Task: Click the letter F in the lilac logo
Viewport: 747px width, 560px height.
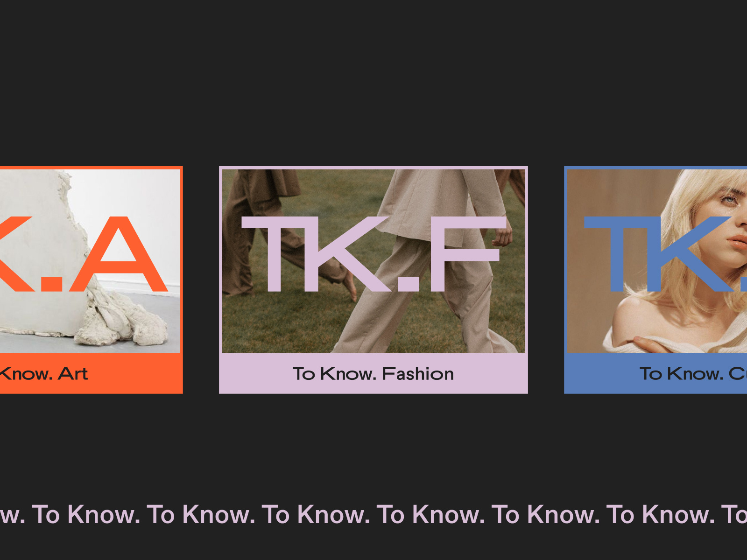Action: pyautogui.click(x=467, y=254)
